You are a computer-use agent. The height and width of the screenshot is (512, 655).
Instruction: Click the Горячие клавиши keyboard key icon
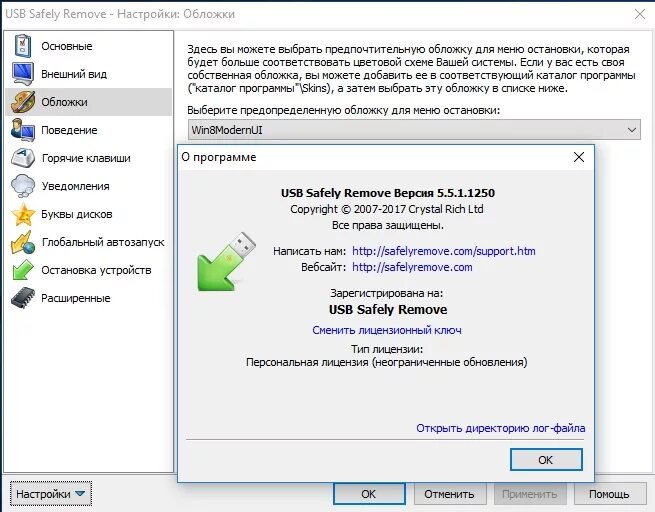pyautogui.click(x=23, y=158)
